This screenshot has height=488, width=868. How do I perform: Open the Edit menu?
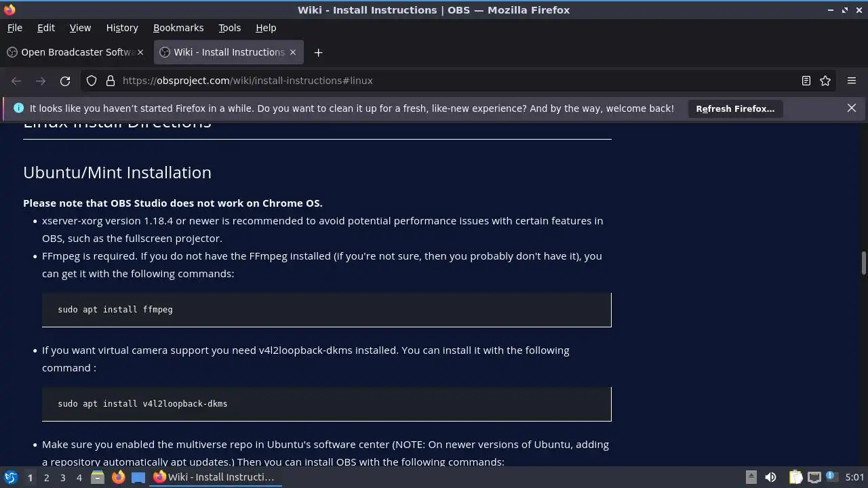coord(46,28)
